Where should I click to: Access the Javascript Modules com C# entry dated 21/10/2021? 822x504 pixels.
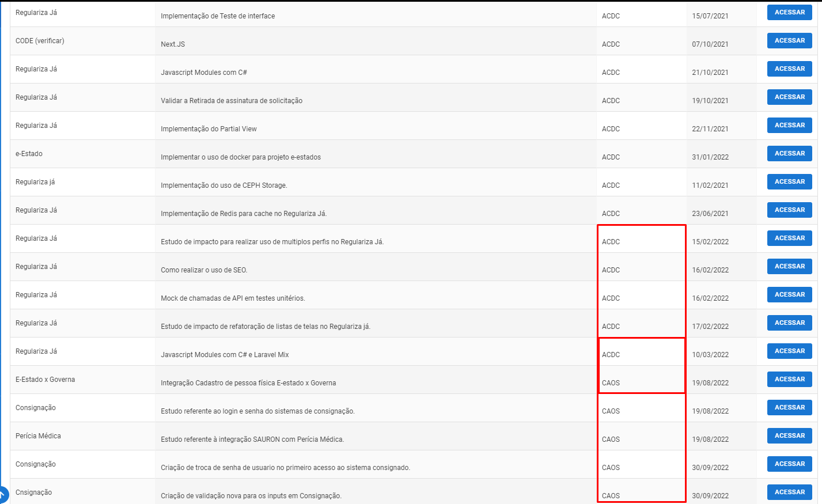click(x=789, y=69)
